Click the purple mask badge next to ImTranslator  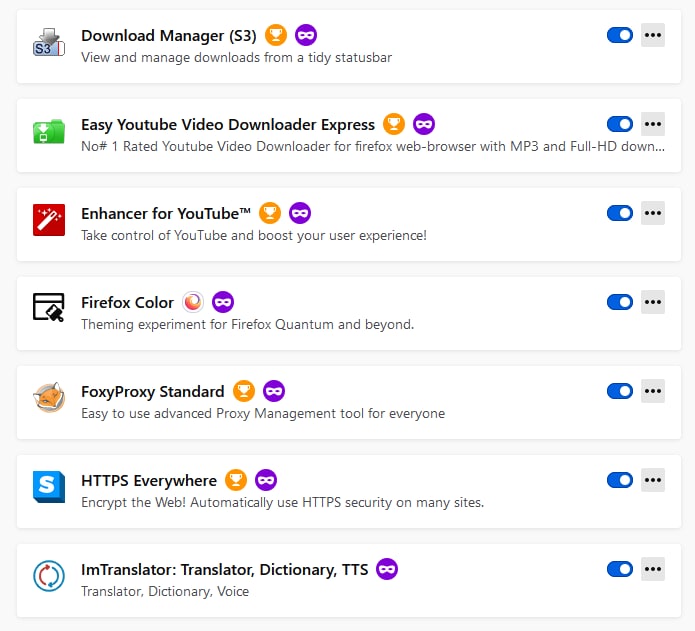pyautogui.click(x=387, y=569)
